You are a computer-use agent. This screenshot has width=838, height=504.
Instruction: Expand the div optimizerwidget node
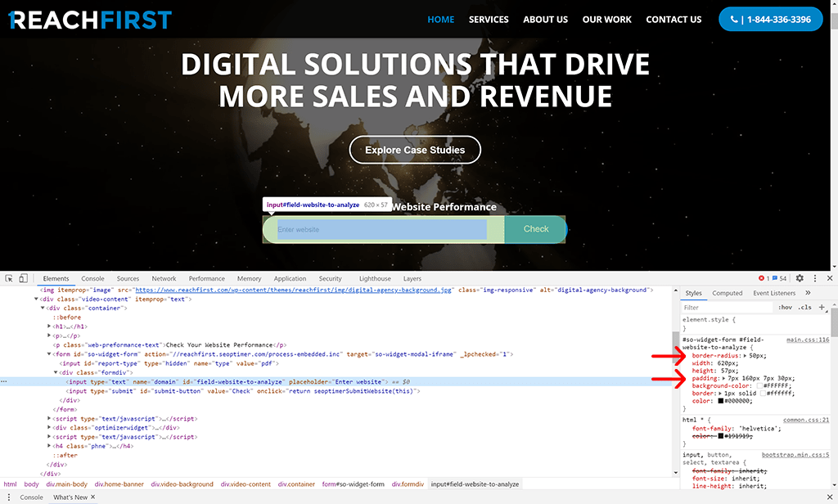click(x=50, y=427)
